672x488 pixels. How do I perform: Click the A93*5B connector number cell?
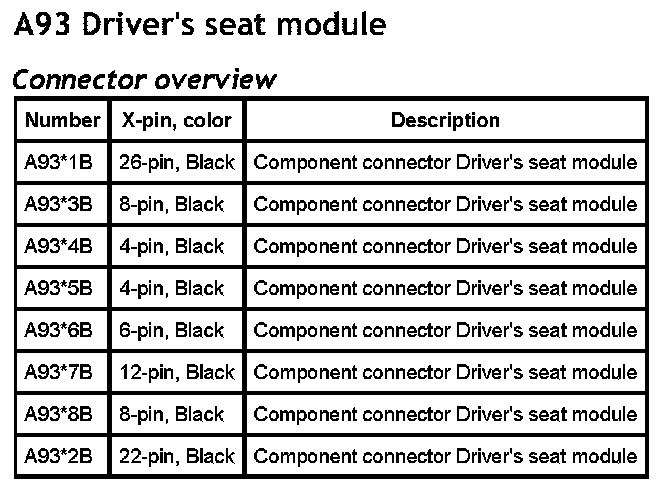tap(59, 288)
